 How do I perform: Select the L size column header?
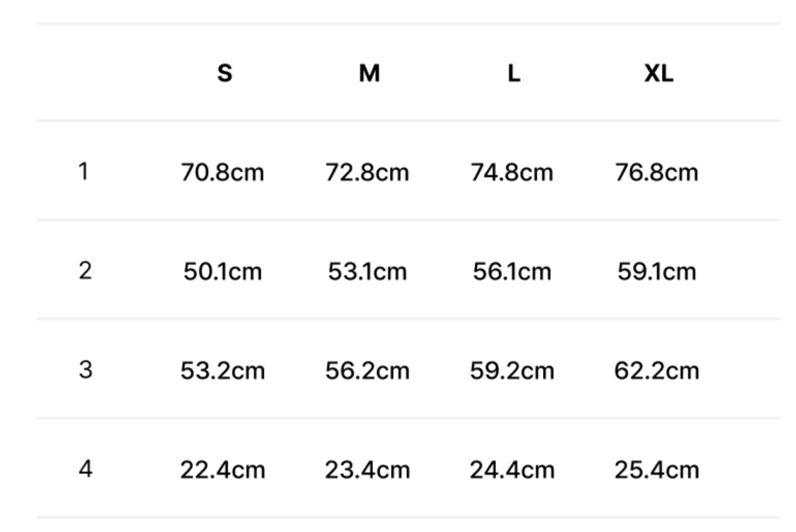513,73
